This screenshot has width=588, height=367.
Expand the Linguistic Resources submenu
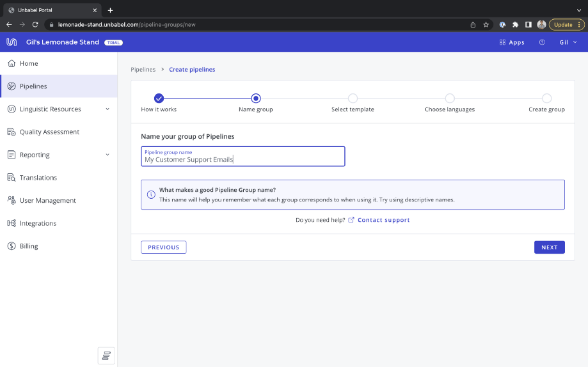pyautogui.click(x=107, y=109)
